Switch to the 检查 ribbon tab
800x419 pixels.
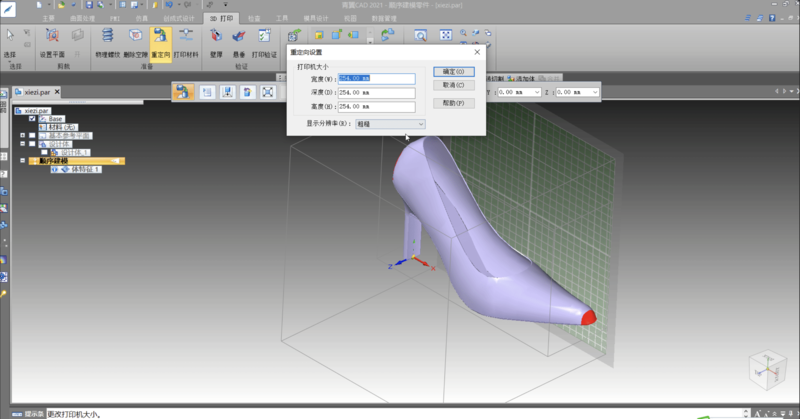point(257,18)
